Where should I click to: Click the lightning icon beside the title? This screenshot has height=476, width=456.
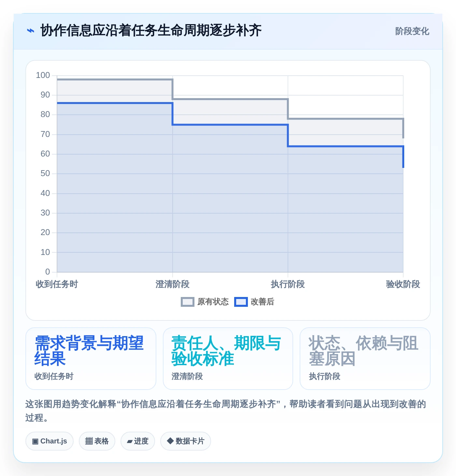click(30, 31)
